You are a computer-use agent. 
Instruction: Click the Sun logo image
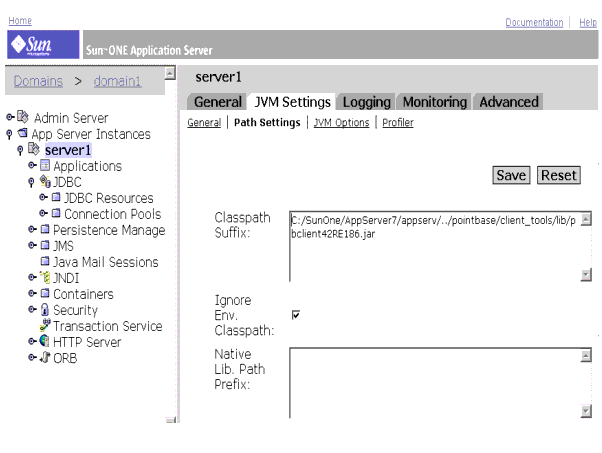click(43, 45)
